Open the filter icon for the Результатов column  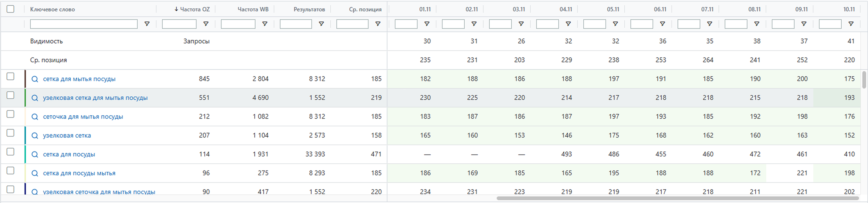point(321,24)
